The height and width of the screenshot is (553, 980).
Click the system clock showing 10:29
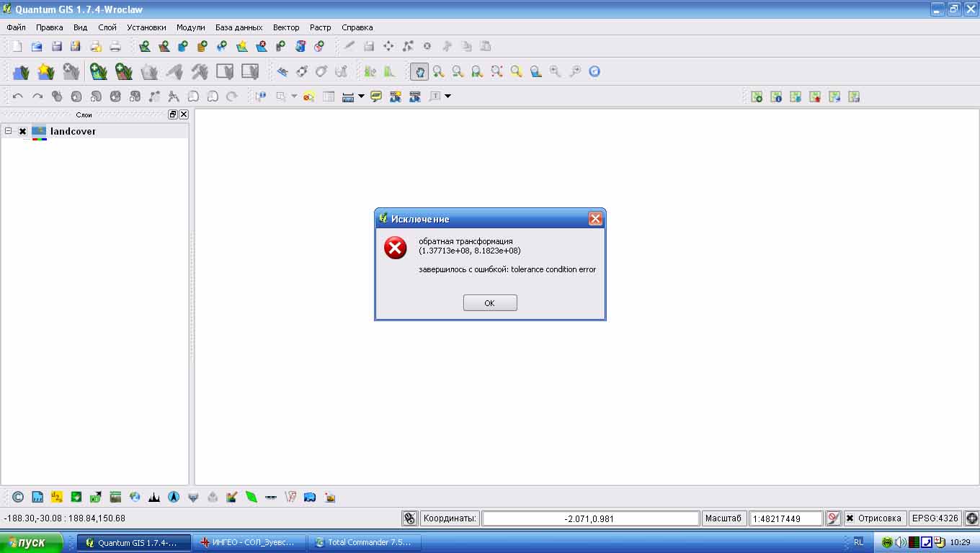click(961, 542)
